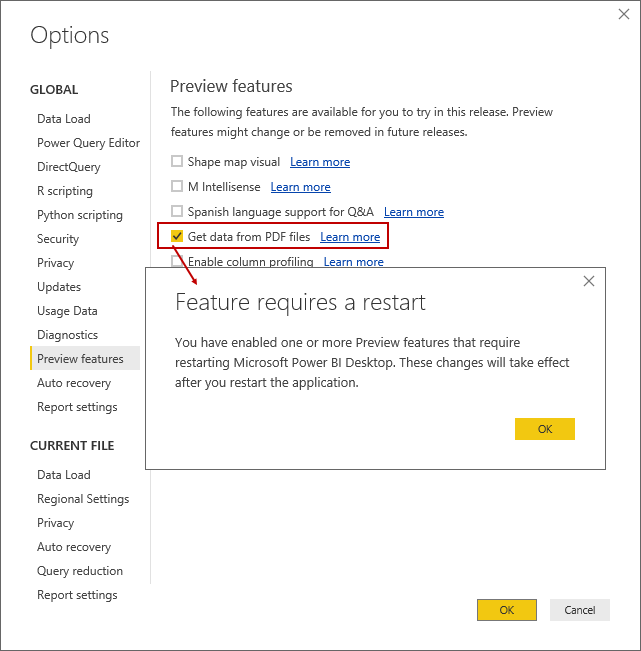
Task: Dismiss the restart popup with X
Action: [x=589, y=281]
